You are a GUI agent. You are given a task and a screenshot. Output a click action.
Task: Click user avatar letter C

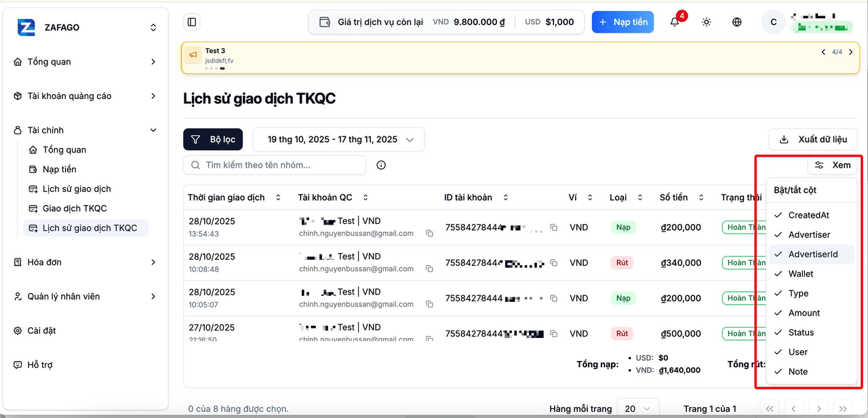pyautogui.click(x=774, y=22)
